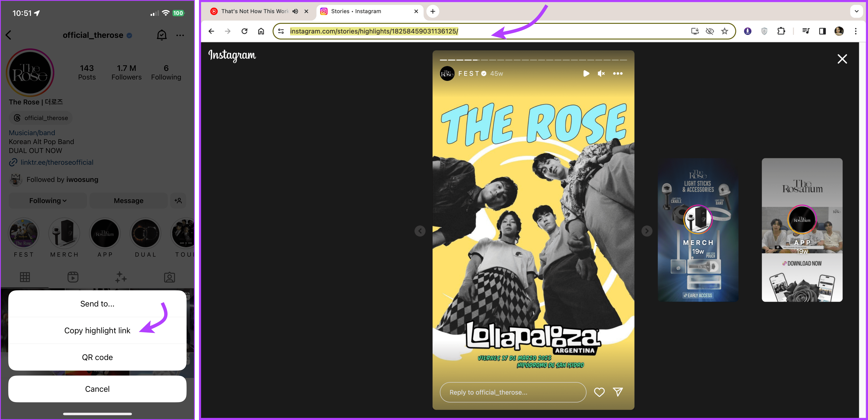Open the story's three-dot options menu
The height and width of the screenshot is (420, 868).
click(x=618, y=74)
